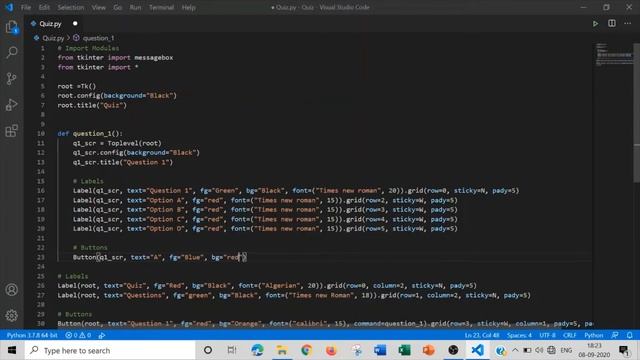Click question_1 in the breadcrumb
The width and height of the screenshot is (640, 360).
[x=98, y=38]
